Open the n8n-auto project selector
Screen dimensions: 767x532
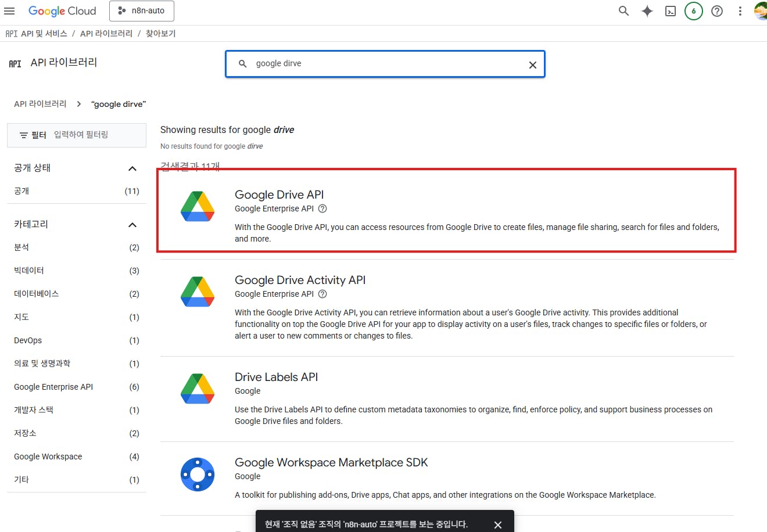click(x=142, y=10)
